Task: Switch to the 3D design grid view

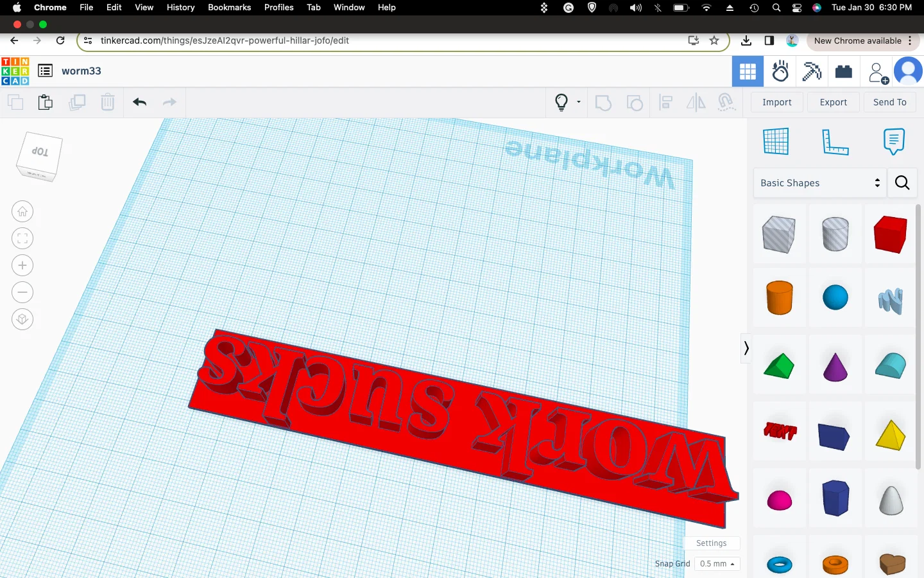Action: [x=748, y=71]
